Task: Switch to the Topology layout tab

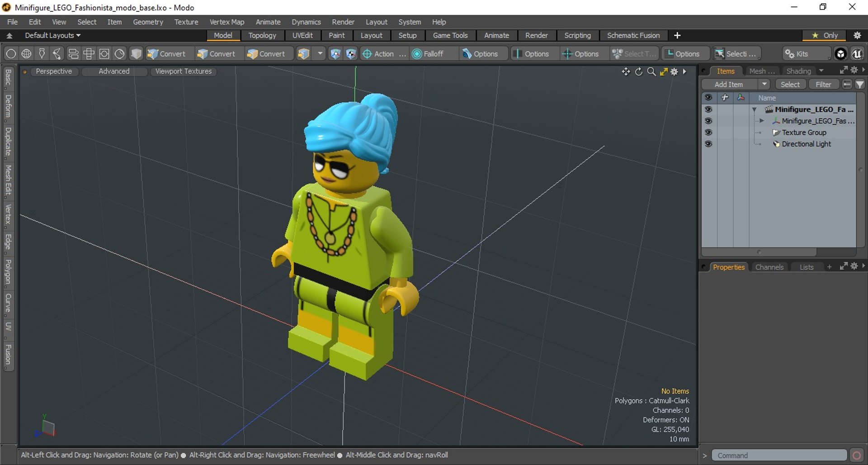Action: click(262, 35)
